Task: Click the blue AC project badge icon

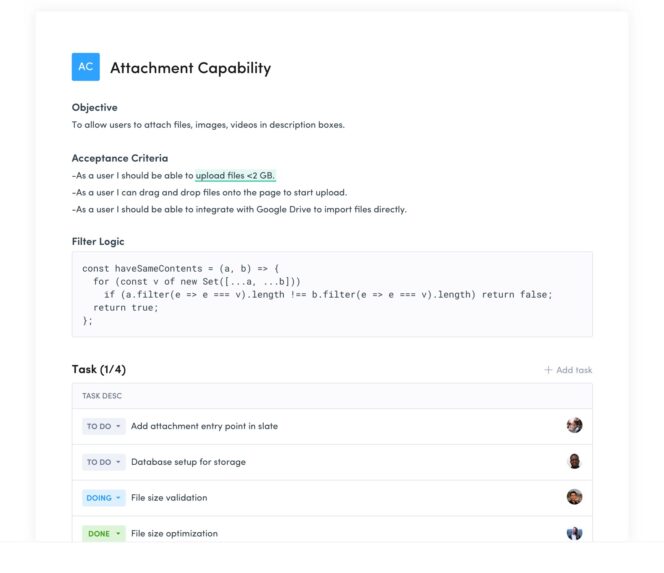Action: 86,67
